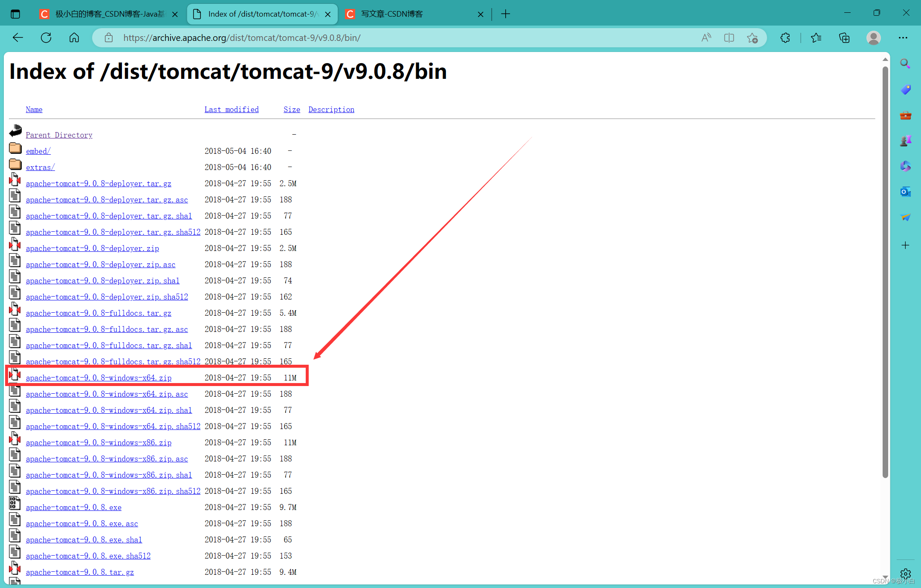Image resolution: width=921 pixels, height=588 pixels.
Task: Open a new tab with plus button
Action: click(506, 14)
